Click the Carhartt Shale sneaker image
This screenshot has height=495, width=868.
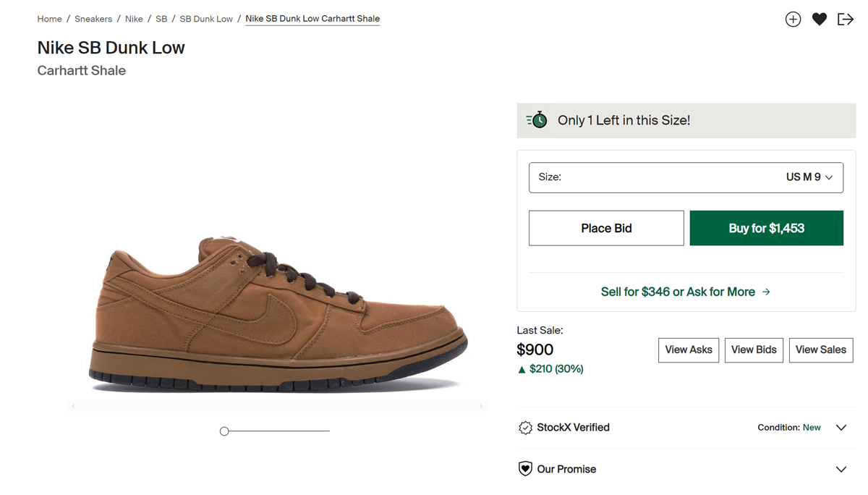click(278, 311)
